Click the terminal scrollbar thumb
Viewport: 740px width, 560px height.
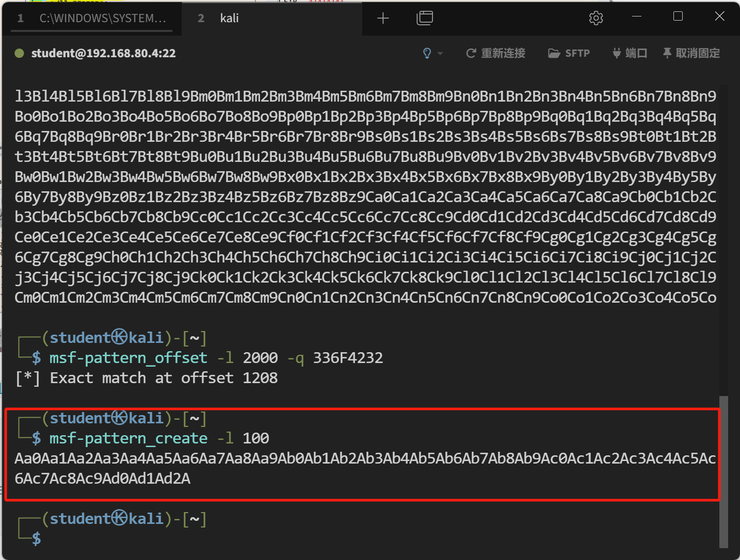coord(723,471)
